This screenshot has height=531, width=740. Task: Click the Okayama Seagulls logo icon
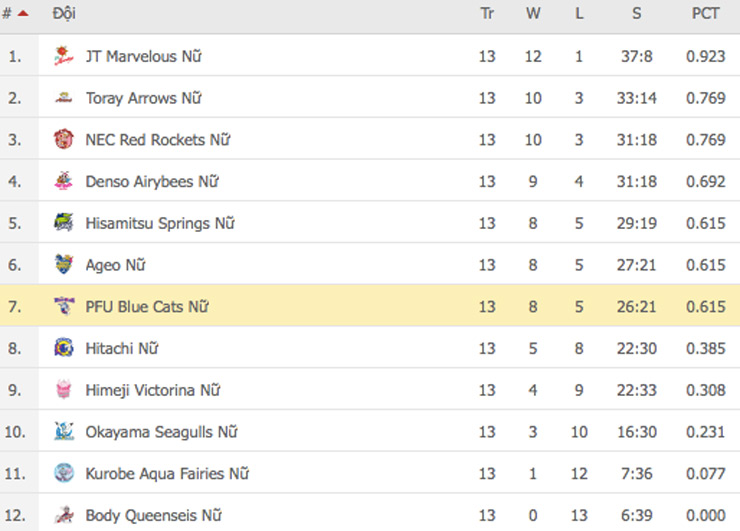(64, 432)
